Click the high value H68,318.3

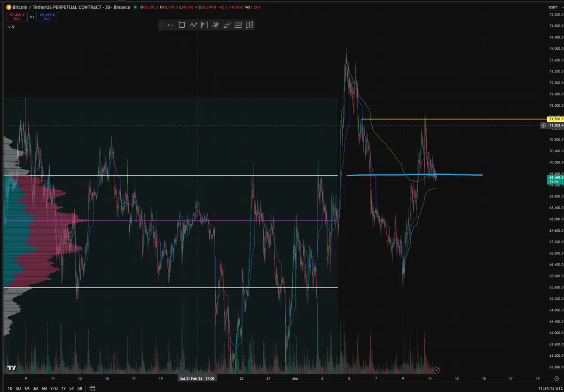[169, 8]
